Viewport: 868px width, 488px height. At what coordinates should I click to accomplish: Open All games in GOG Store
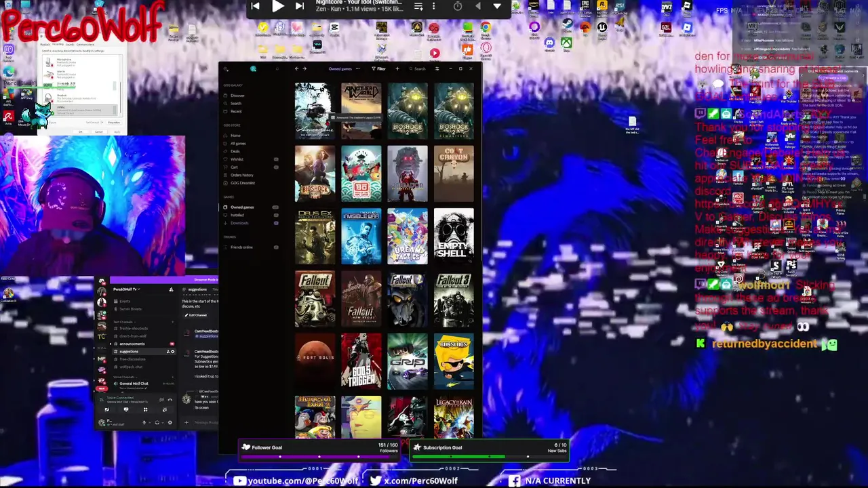click(x=234, y=144)
